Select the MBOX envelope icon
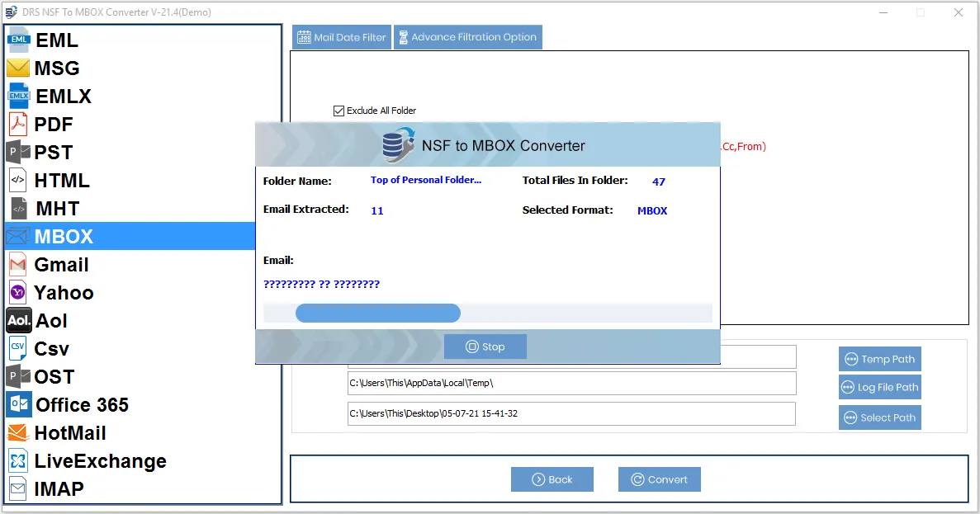980x514 pixels. coord(17,236)
